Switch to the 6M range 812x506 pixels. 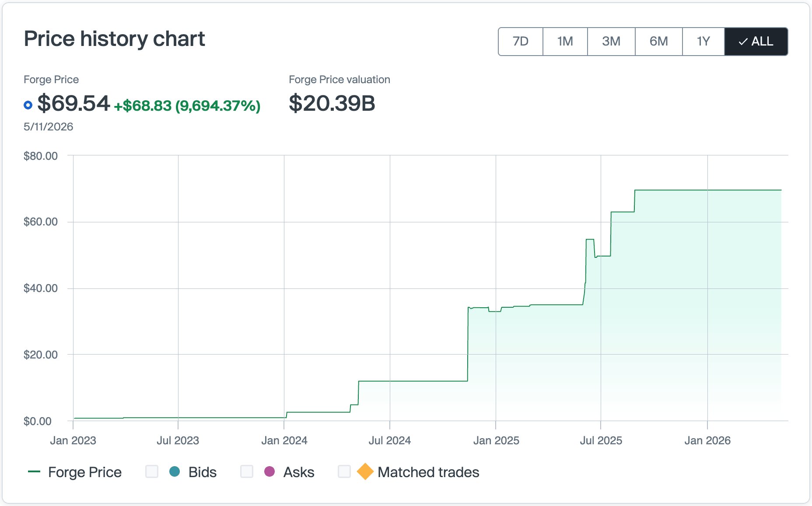(x=658, y=42)
